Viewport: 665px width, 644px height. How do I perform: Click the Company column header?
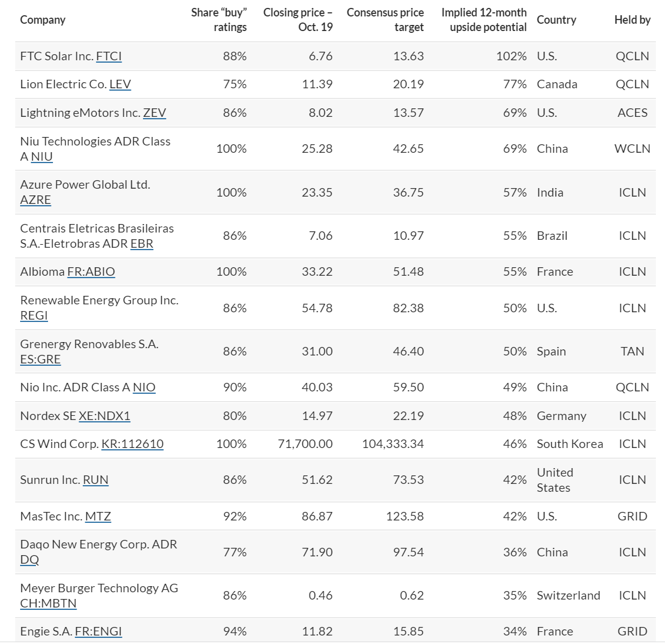click(43, 20)
